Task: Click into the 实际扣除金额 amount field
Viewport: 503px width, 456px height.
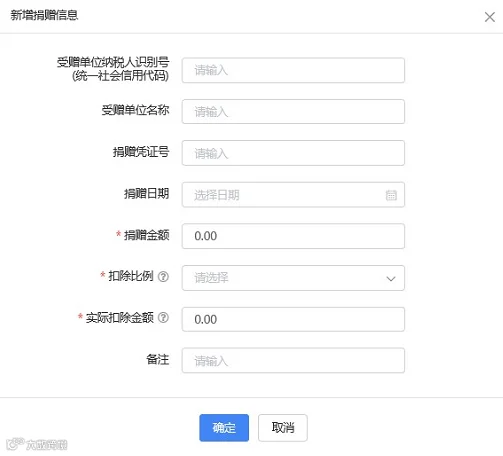Action: point(293,319)
